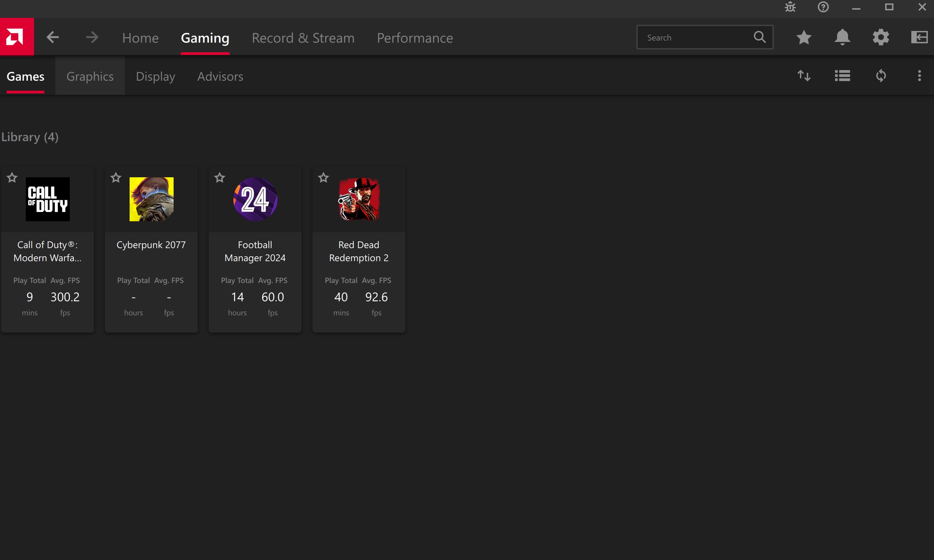Open the Advisors sub-tab
934x560 pixels.
(x=220, y=76)
